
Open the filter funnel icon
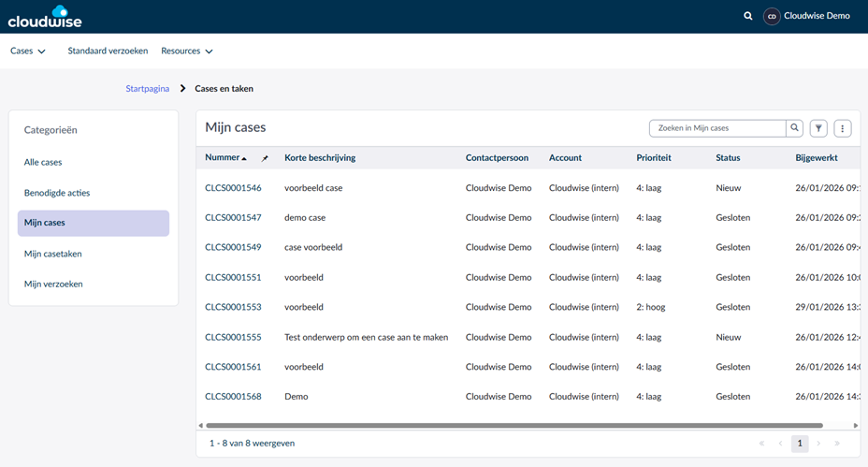pyautogui.click(x=818, y=128)
